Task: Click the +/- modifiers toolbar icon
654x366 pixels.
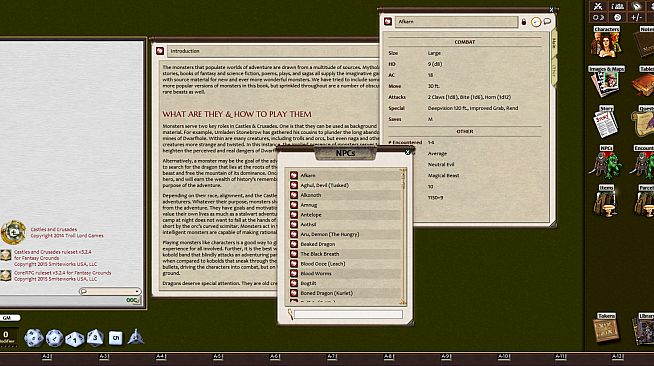Action: pyautogui.click(x=636, y=17)
